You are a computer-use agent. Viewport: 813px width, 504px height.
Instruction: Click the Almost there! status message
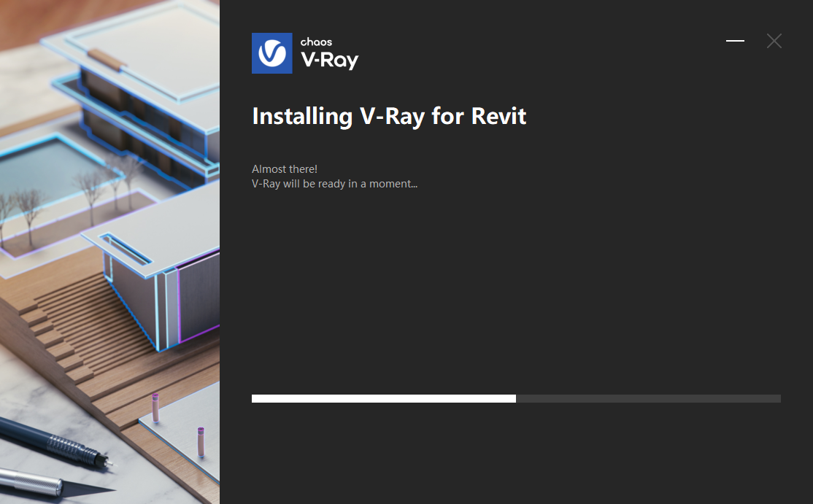[x=284, y=168]
